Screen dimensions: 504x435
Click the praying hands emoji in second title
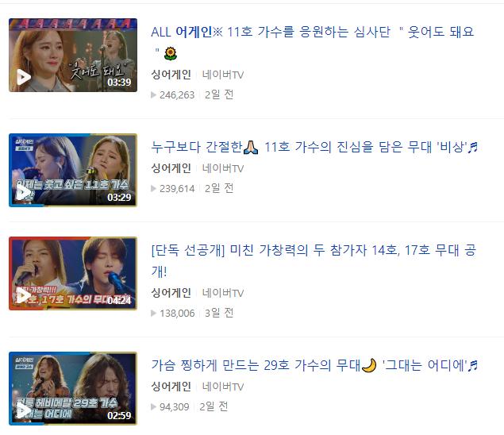click(251, 148)
